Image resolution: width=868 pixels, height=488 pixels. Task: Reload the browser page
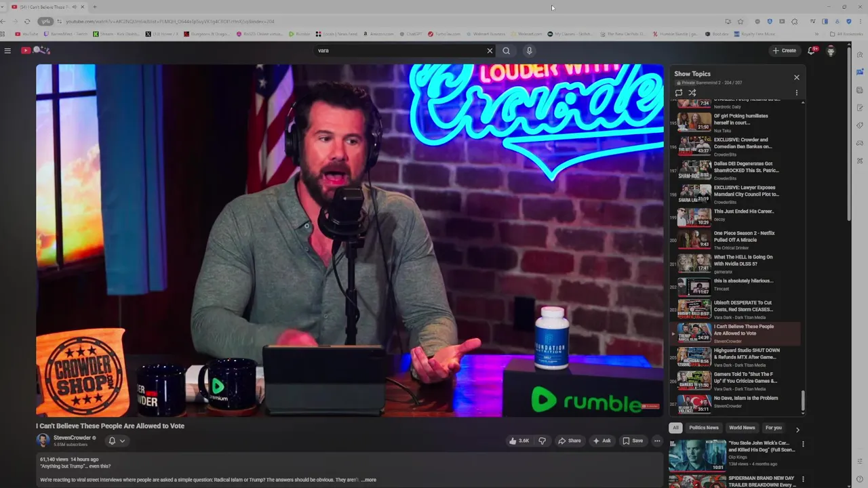27,21
